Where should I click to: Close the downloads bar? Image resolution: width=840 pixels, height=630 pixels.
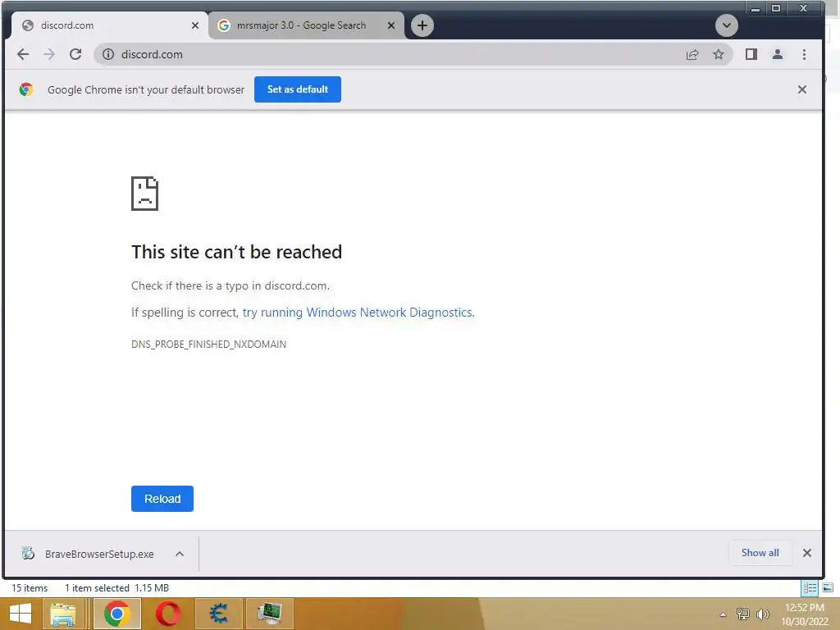click(x=807, y=553)
